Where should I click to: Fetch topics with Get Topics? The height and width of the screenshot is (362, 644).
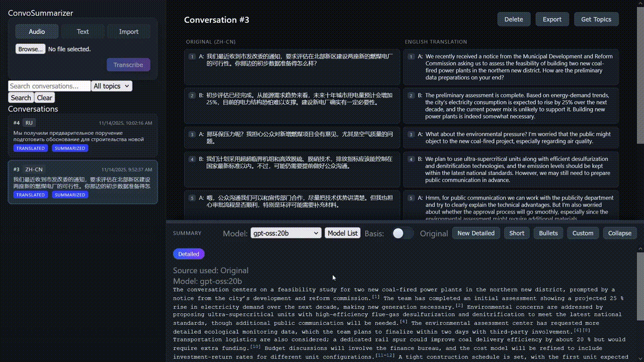(x=596, y=19)
